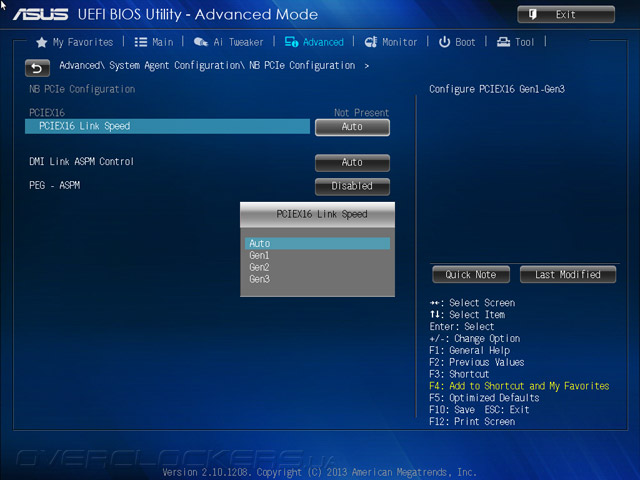The height and width of the screenshot is (480, 640).
Task: Click F12: Print Screen hint
Action: click(x=472, y=422)
